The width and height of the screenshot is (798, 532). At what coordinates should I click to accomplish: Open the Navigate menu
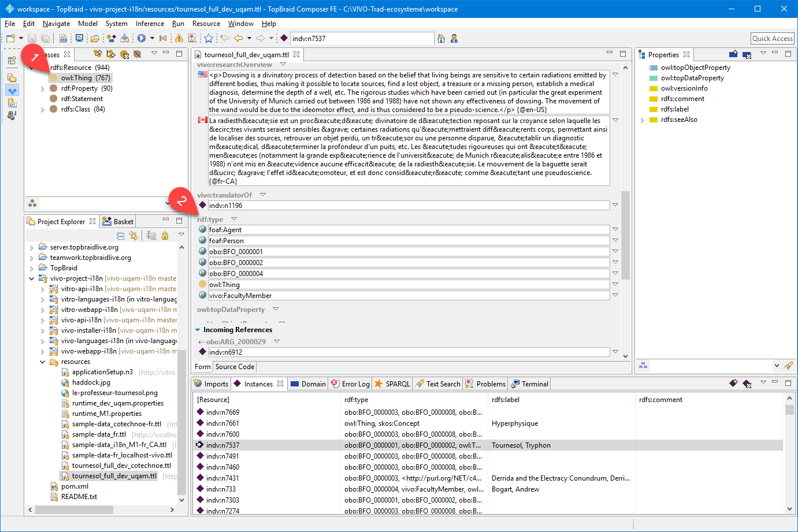(x=56, y=24)
